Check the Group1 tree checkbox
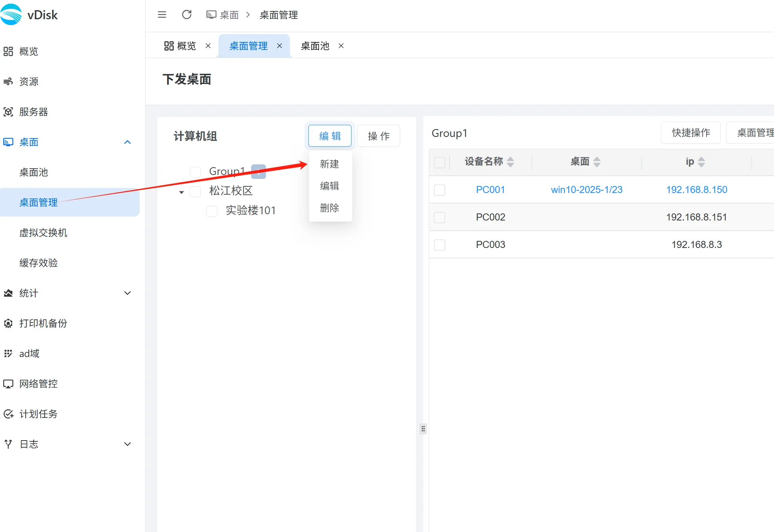The width and height of the screenshot is (774, 532). [x=195, y=172]
